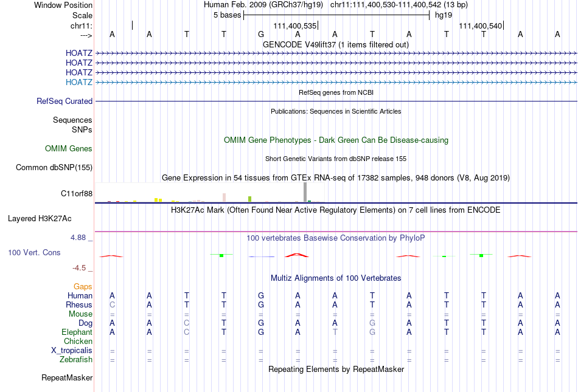This screenshot has width=578, height=392.
Task: Click the 100 Vert. Cons track label
Action: pos(34,252)
